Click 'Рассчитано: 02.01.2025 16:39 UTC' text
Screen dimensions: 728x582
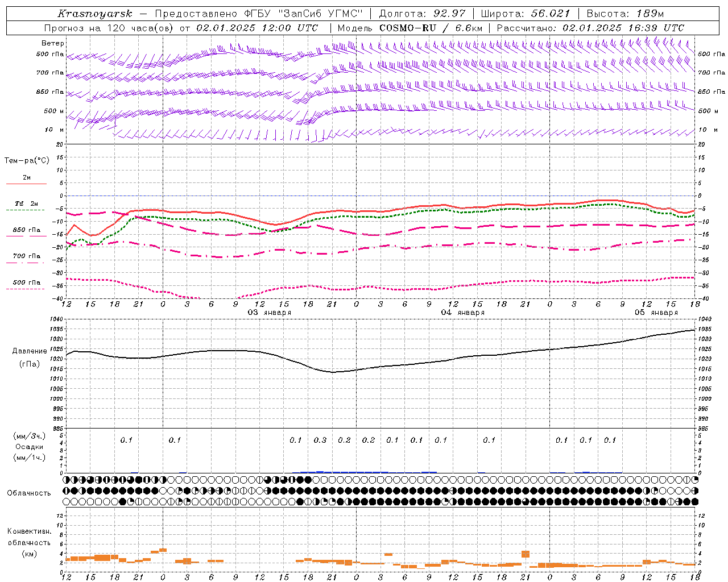click(590, 28)
